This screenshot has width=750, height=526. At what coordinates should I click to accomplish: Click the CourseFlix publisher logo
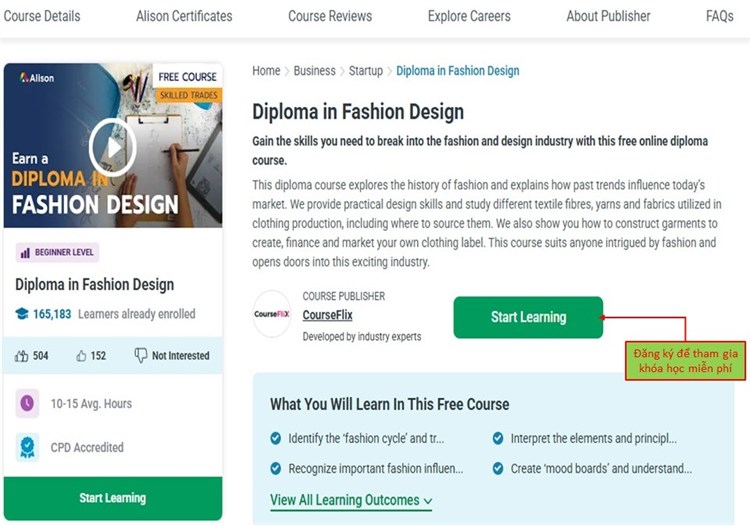[272, 315]
